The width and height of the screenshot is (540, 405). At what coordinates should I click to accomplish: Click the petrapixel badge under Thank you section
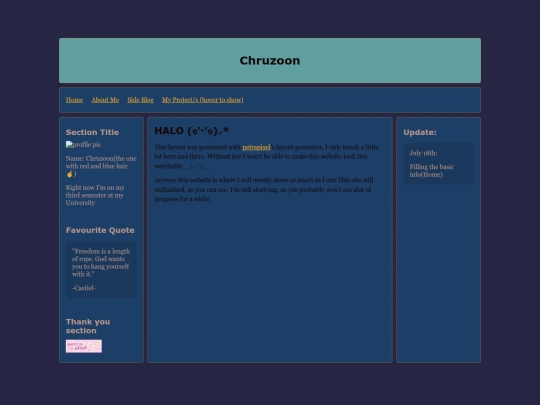[84, 346]
